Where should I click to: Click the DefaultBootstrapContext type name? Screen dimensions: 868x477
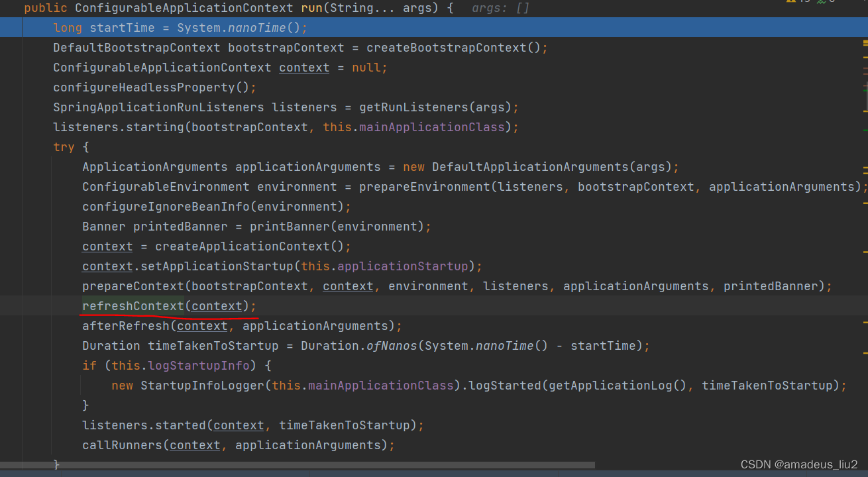pos(136,48)
